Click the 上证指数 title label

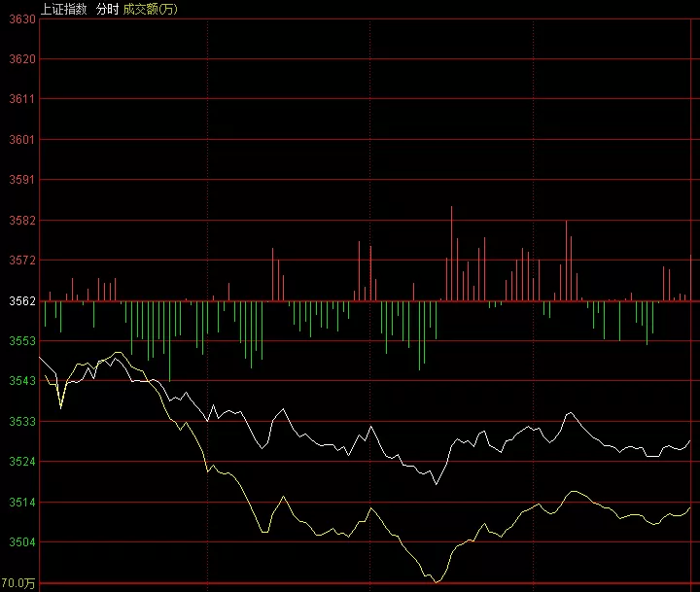point(63,9)
